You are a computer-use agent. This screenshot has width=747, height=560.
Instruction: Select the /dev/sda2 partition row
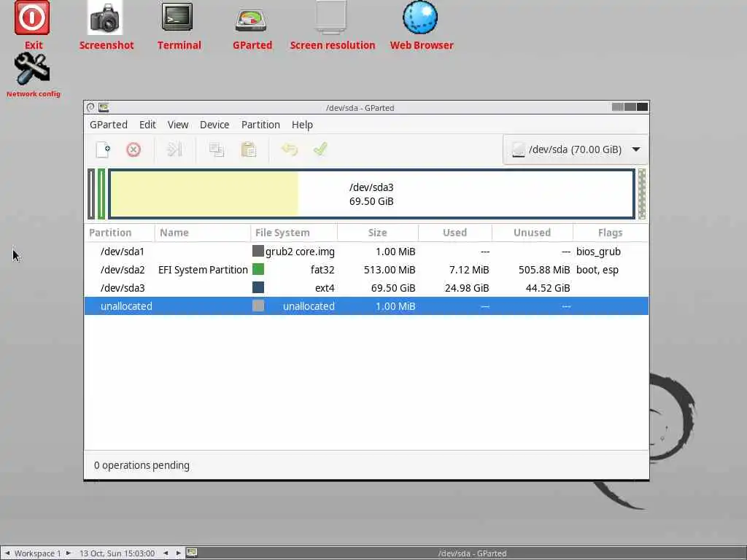[366, 270]
